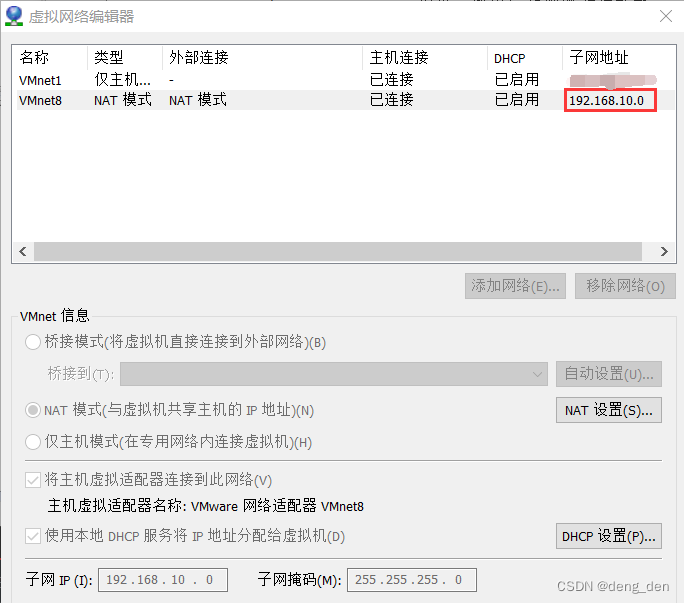Click the 子网掩码 input field
The height and width of the screenshot is (603, 684).
[412, 580]
